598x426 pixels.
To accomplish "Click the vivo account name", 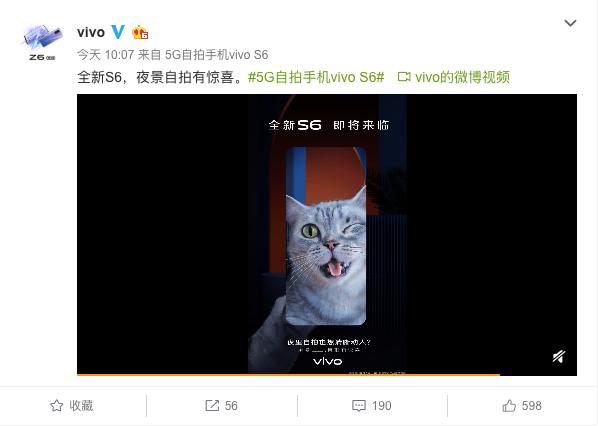I will [x=91, y=32].
